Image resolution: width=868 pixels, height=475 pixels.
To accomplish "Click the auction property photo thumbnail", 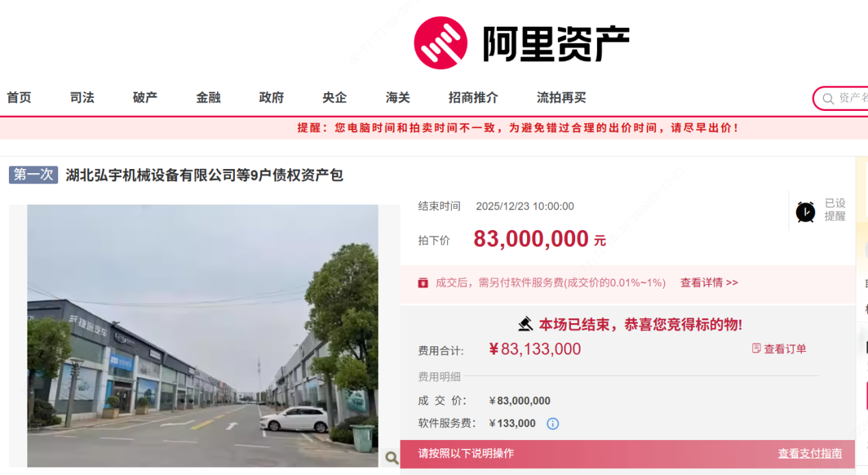I will pyautogui.click(x=203, y=336).
